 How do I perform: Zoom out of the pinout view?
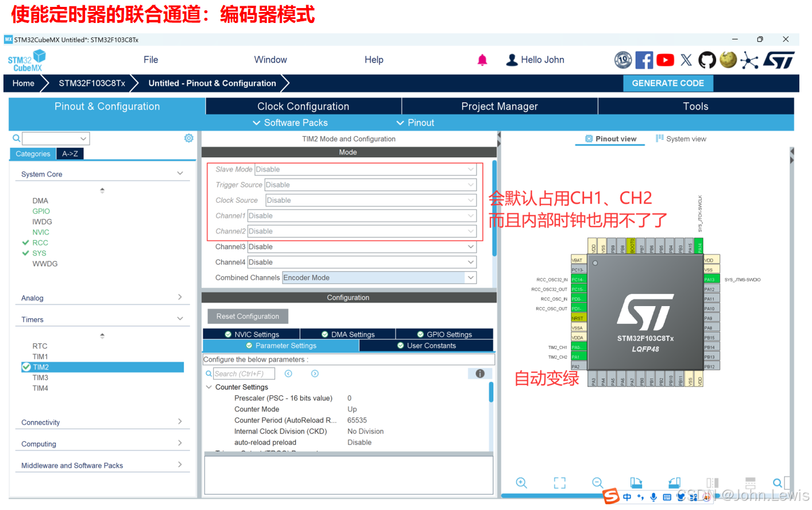click(598, 482)
